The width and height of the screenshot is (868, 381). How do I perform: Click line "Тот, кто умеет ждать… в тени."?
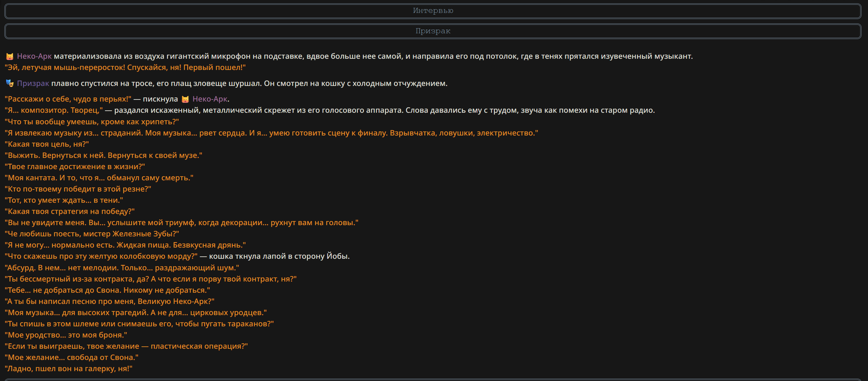coord(64,200)
